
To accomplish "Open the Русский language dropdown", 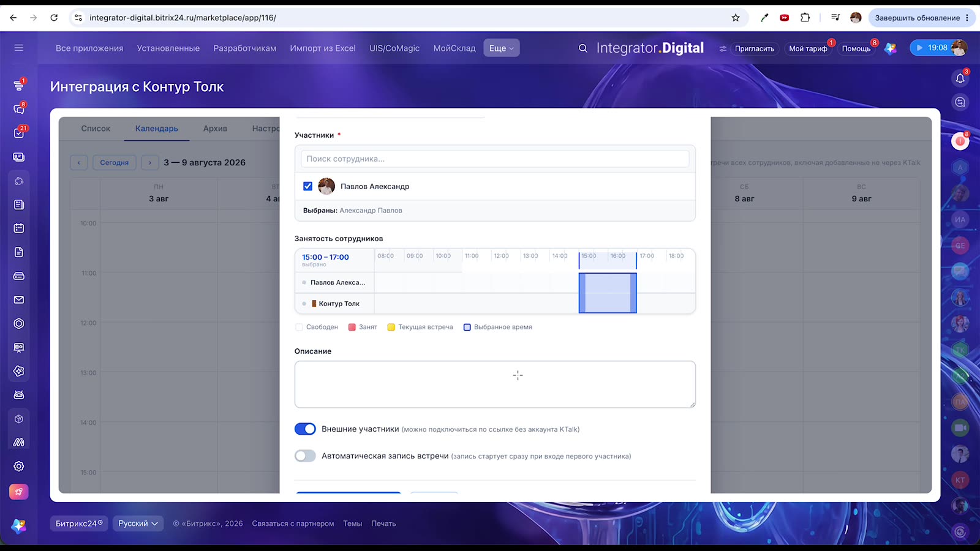I will click(x=138, y=523).
